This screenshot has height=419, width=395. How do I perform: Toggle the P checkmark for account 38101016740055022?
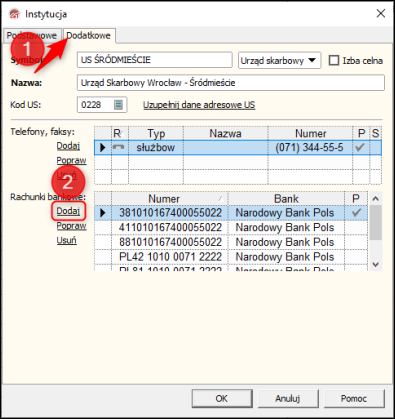point(356,213)
